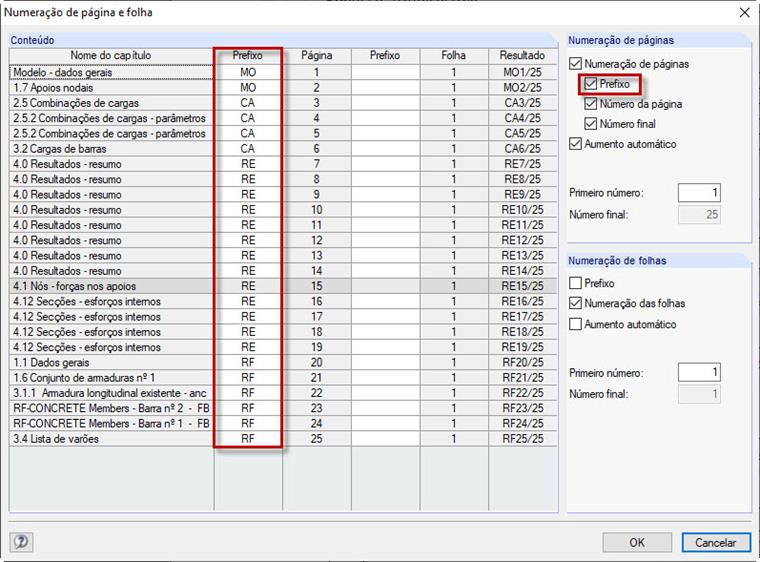Select row 1.6 Conjunto de armaduras nº 1
Screen dimensions: 760x562
tap(111, 378)
